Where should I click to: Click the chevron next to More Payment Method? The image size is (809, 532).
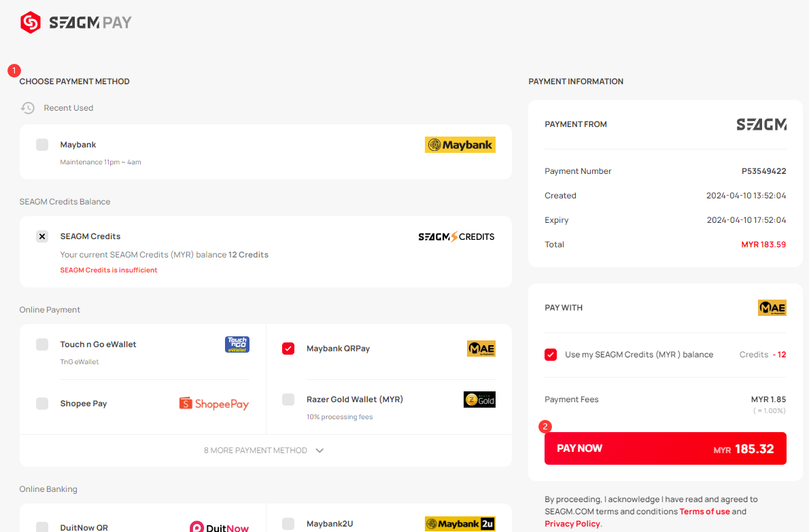[320, 450]
